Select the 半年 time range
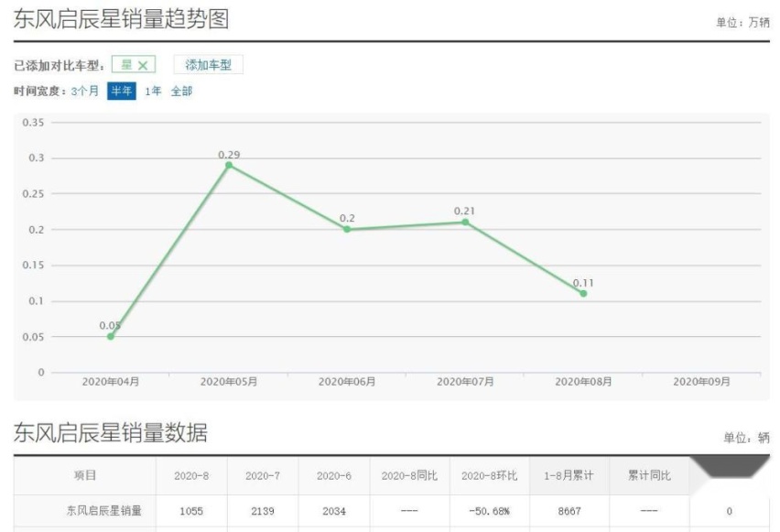780x532 pixels. pos(122,91)
